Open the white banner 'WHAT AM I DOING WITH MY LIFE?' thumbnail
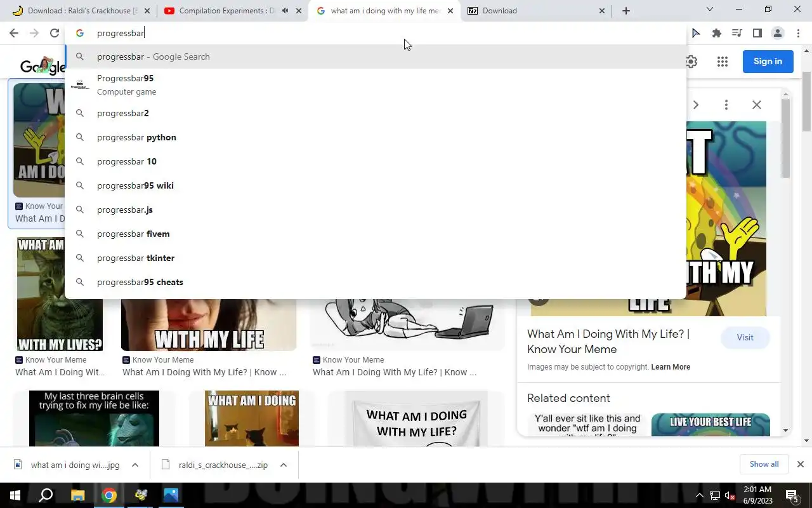This screenshot has height=508, width=812. 416,418
